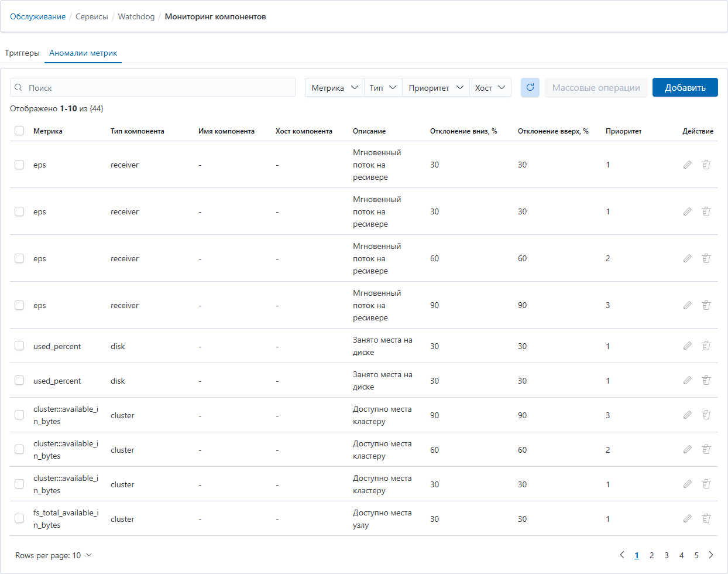The width and height of the screenshot is (728, 574).
Task: Refresh the anomalies table
Action: point(530,88)
